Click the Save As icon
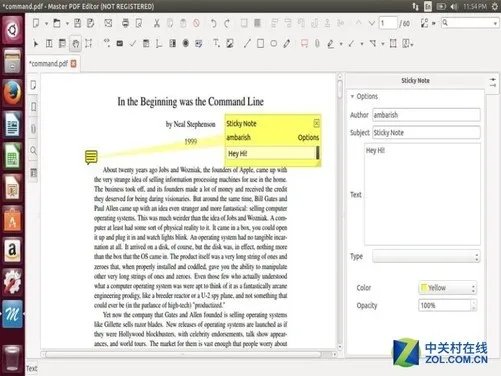Screen dimensions: 501x376 (90, 23)
